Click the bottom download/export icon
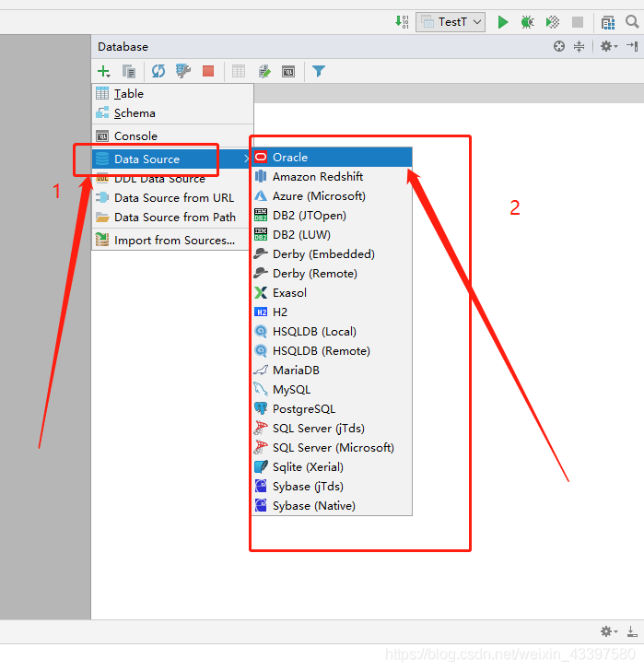The image size is (644, 671). (632, 631)
